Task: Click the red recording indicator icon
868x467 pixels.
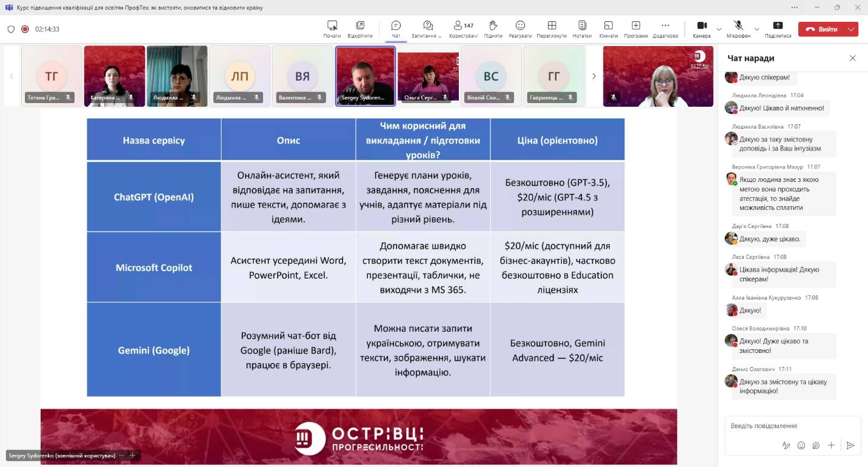Action: [25, 29]
